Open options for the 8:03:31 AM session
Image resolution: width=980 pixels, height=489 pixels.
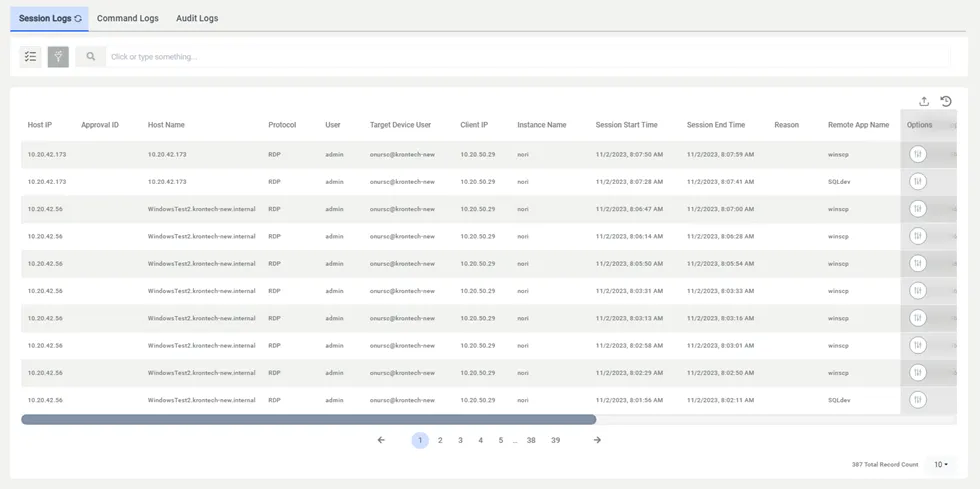(x=918, y=291)
